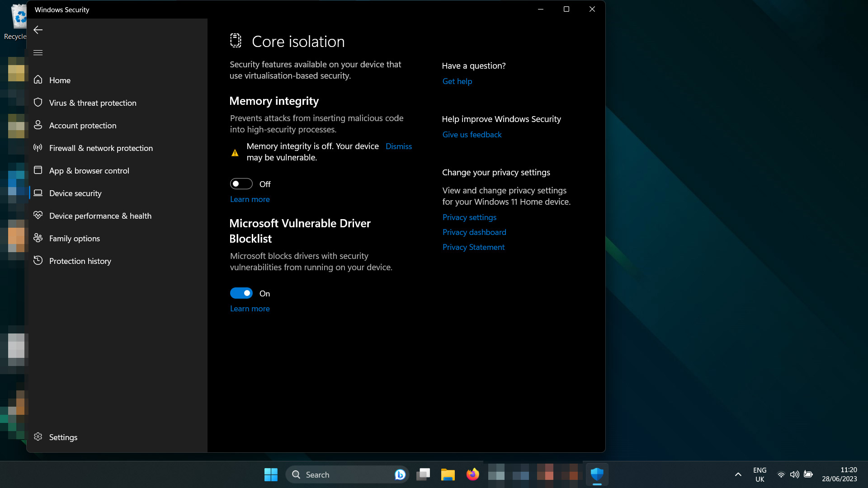Click the Protection history clock icon
Viewport: 868px width, 488px height.
pos(38,260)
